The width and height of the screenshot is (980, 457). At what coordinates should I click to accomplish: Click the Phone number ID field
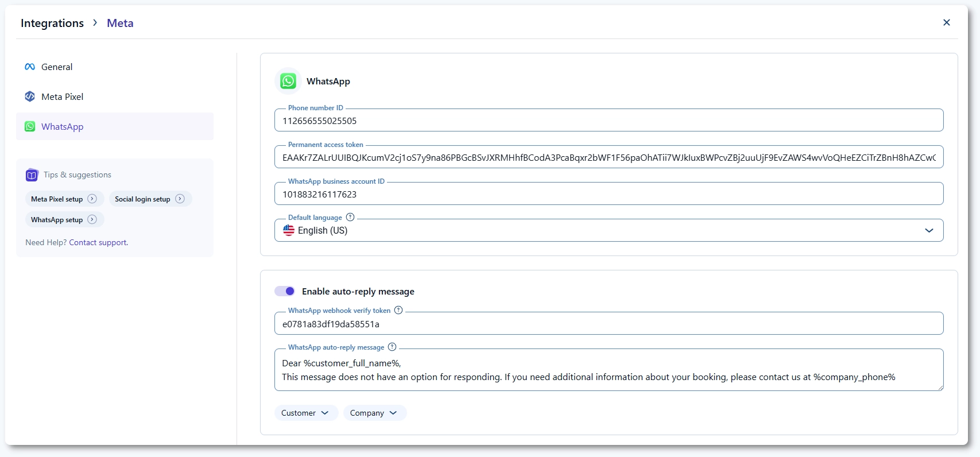609,121
